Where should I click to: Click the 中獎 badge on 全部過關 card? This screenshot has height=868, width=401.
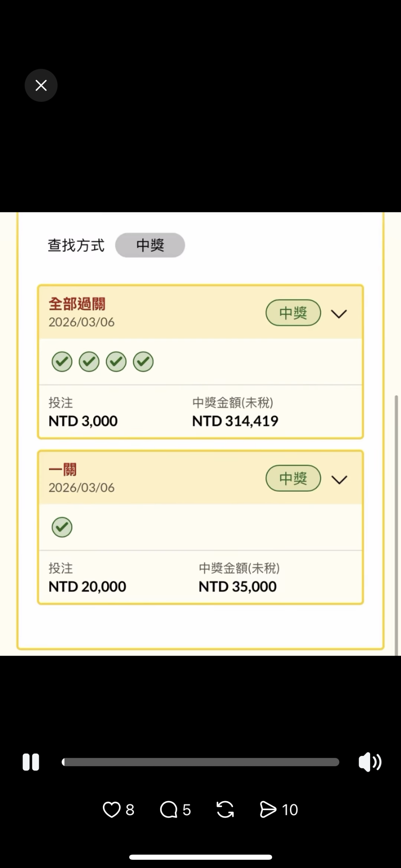click(x=293, y=313)
